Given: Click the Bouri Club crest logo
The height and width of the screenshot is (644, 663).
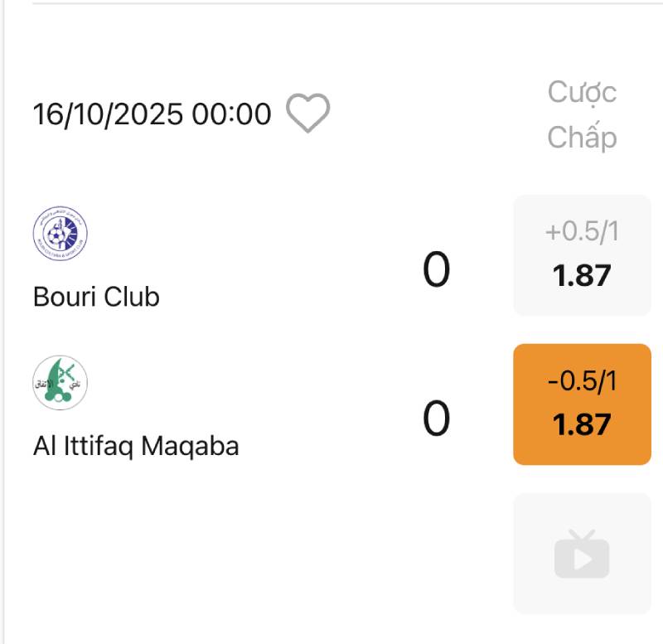Looking at the screenshot, I should coord(60,234).
